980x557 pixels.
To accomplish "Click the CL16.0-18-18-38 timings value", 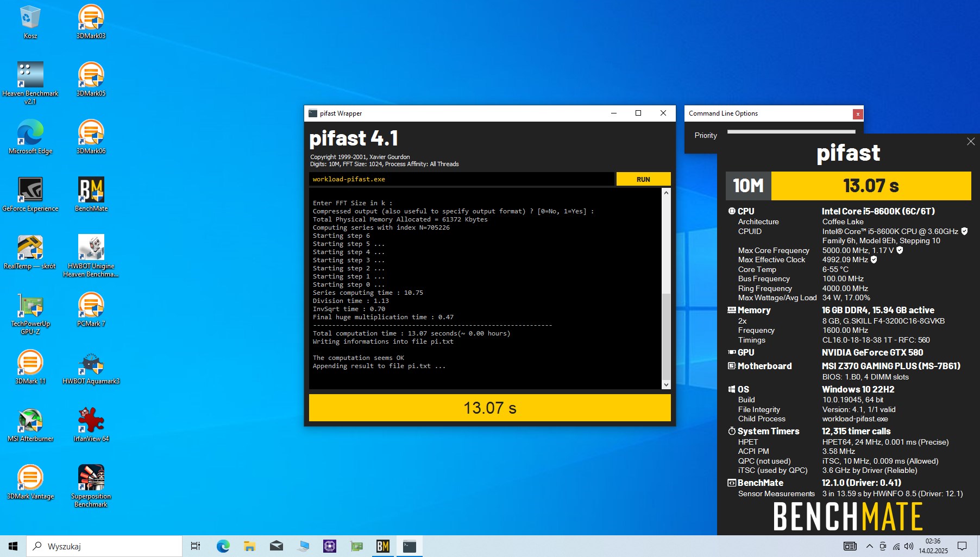I will 876,340.
